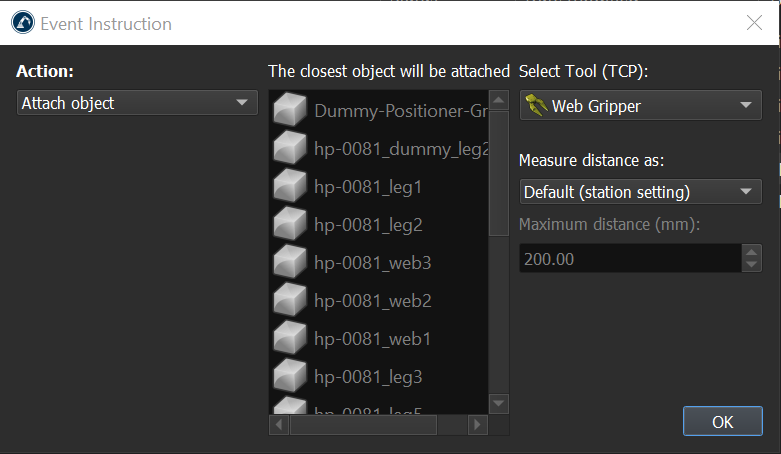
Task: Click the Web Gripper tool icon
Action: click(x=536, y=106)
